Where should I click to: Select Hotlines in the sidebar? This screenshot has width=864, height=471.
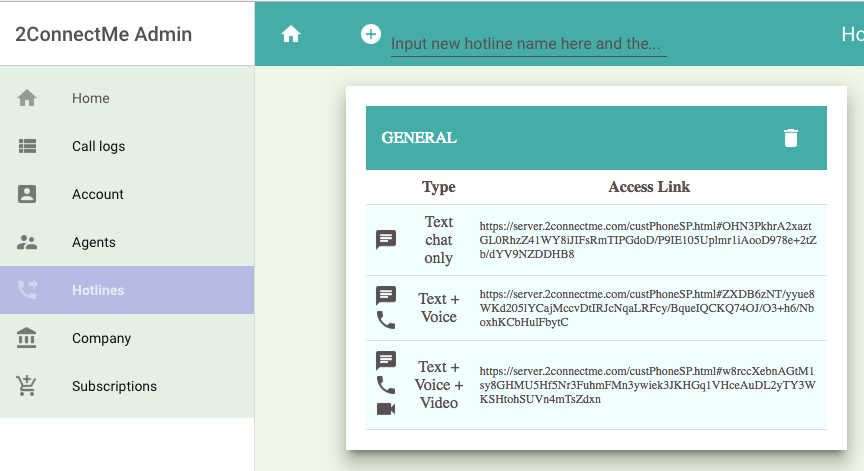[98, 290]
